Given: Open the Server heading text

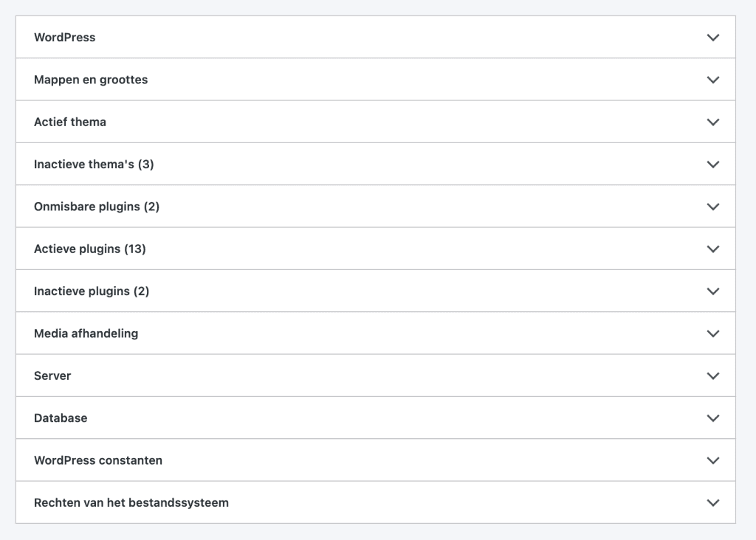Looking at the screenshot, I should [x=52, y=375].
